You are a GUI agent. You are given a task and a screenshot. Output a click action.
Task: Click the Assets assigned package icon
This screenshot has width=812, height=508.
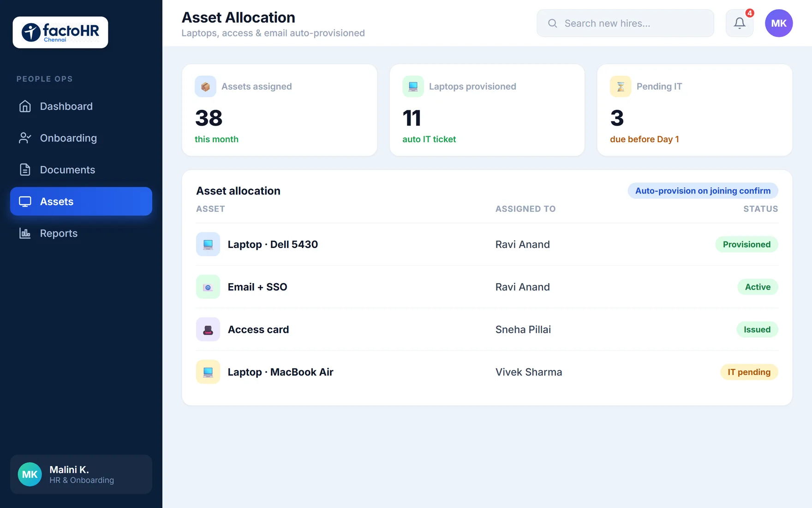(x=205, y=86)
